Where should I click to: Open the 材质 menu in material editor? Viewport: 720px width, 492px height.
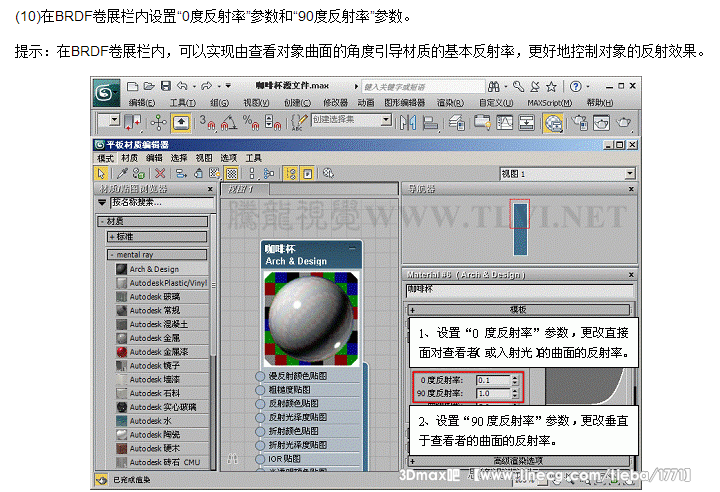129,158
